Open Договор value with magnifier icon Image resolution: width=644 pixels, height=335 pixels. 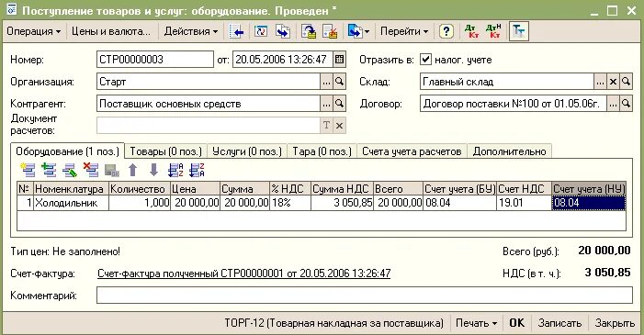pyautogui.click(x=626, y=104)
